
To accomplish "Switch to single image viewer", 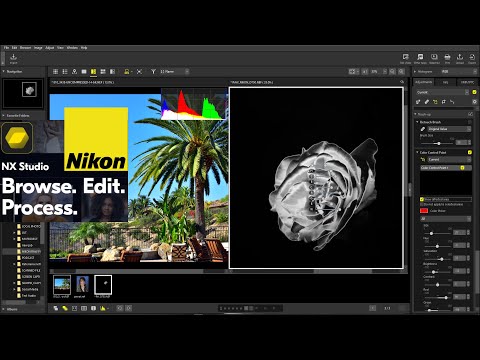I will (x=84, y=72).
